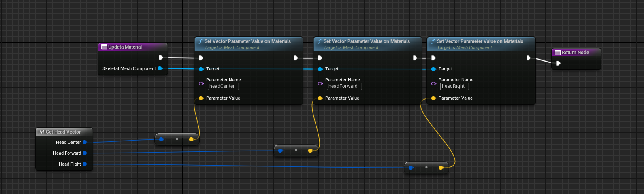Image resolution: width=644 pixels, height=194 pixels.
Task: Click blue input of Head Right conversion node
Action: (x=411, y=167)
